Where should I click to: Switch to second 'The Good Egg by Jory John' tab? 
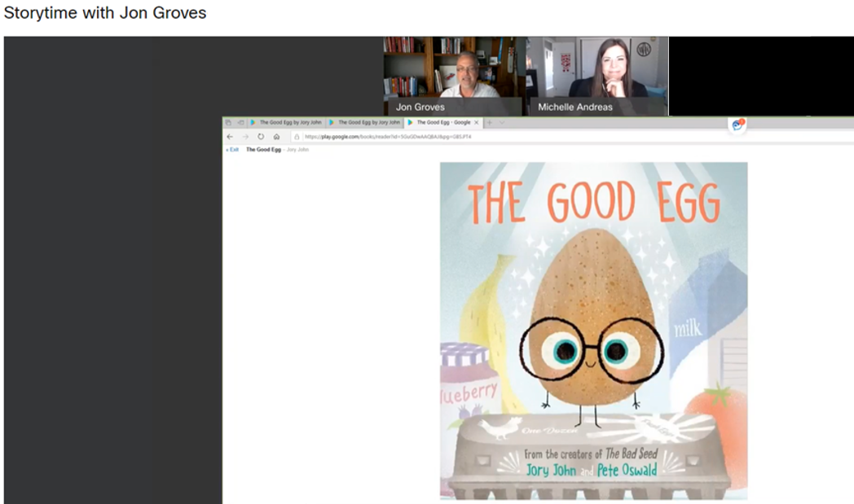[364, 122]
